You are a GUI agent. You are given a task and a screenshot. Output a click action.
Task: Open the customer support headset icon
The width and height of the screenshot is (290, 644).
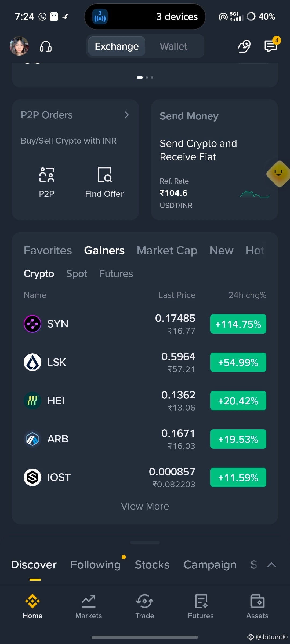click(x=46, y=46)
